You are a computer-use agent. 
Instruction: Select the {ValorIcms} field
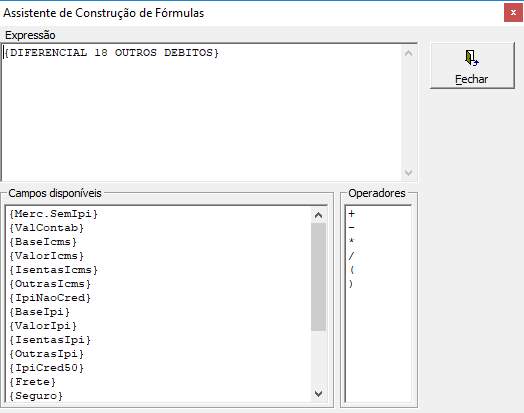point(46,256)
